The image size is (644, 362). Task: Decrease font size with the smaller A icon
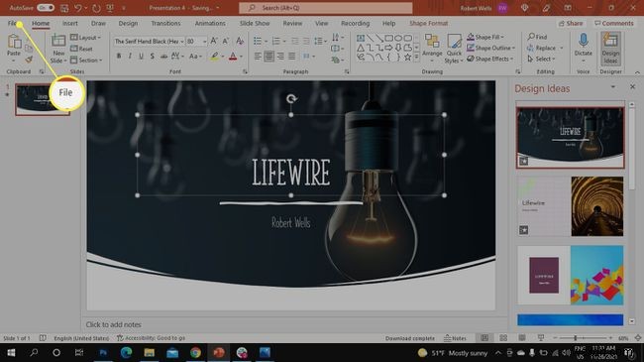[226, 41]
